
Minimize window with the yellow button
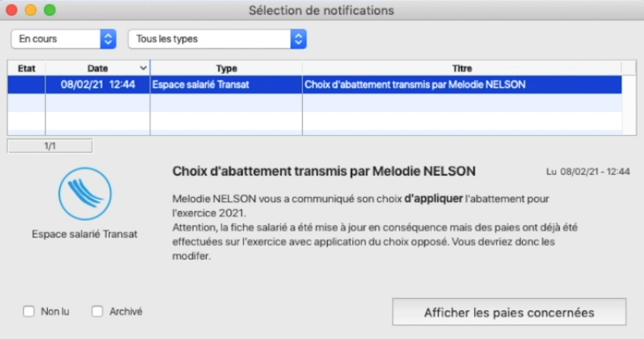tap(31, 10)
